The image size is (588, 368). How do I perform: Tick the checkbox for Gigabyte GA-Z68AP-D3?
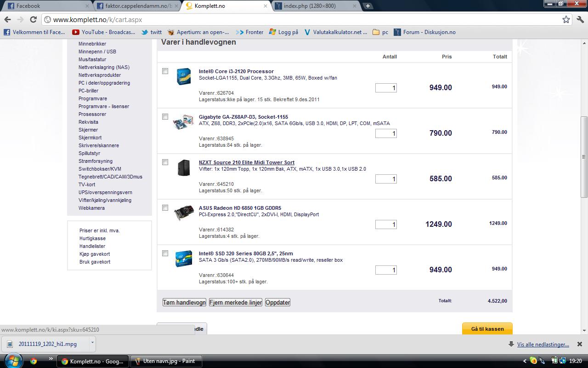(x=165, y=117)
